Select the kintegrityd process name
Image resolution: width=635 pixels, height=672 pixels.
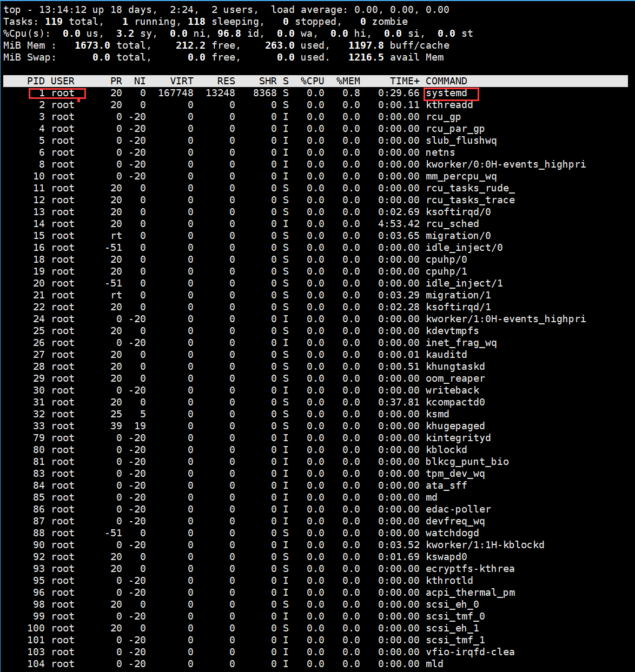point(458,438)
